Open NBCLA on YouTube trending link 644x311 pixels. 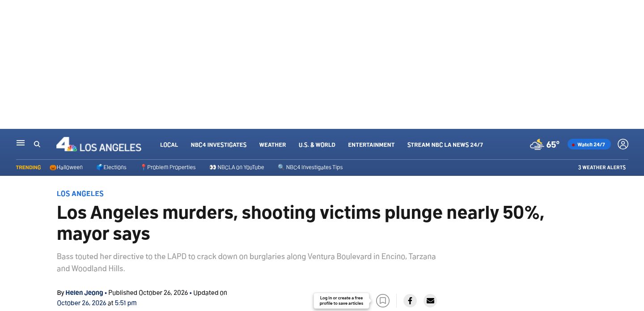pyautogui.click(x=237, y=167)
